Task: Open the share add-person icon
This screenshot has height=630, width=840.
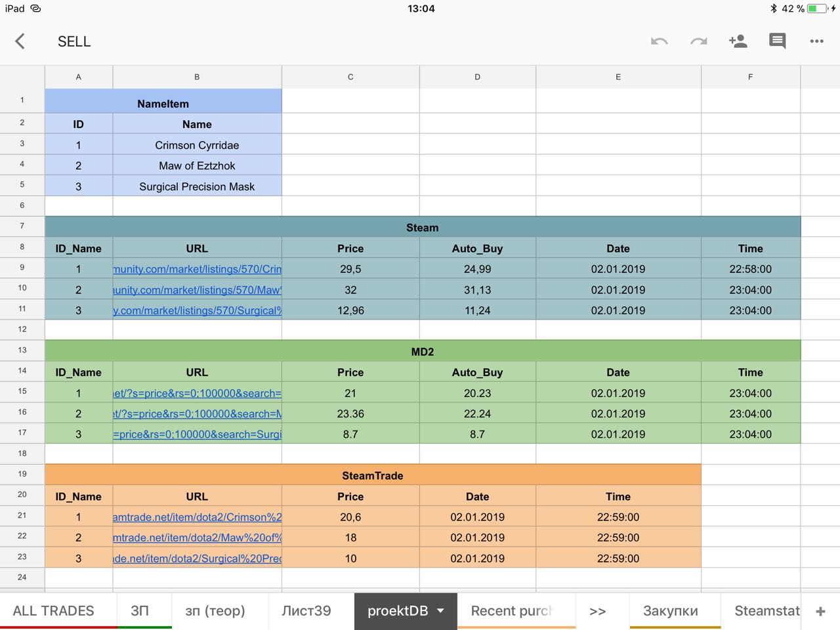Action: (x=738, y=41)
